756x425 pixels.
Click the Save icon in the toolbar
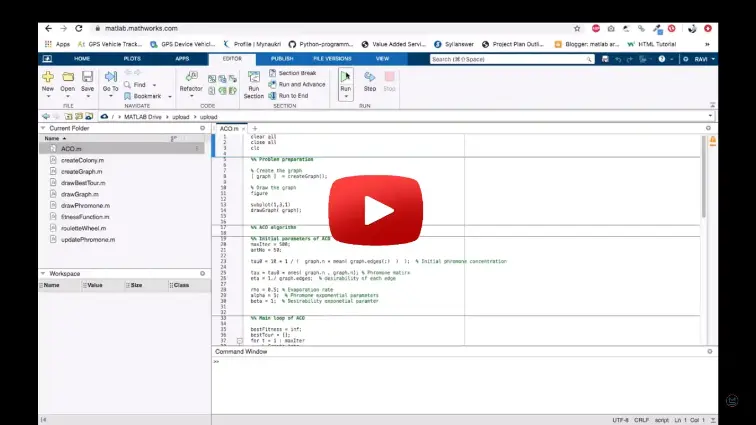(88, 79)
